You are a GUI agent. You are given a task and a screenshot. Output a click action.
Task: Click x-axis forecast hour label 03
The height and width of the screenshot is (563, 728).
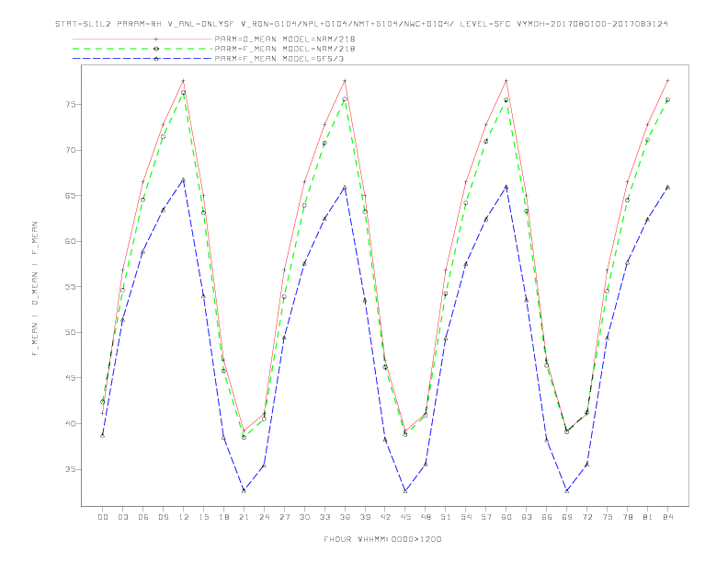pyautogui.click(x=122, y=517)
